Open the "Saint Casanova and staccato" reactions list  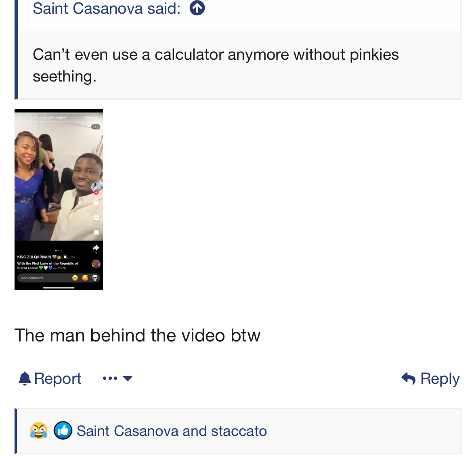tap(172, 431)
